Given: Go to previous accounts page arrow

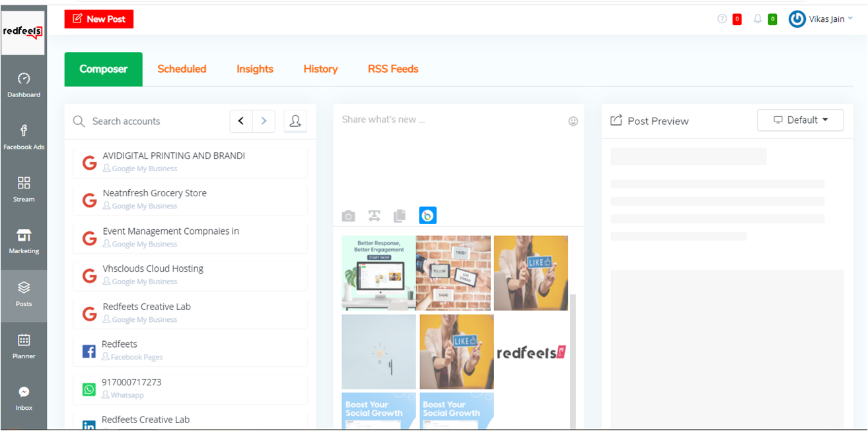Looking at the screenshot, I should [x=241, y=121].
